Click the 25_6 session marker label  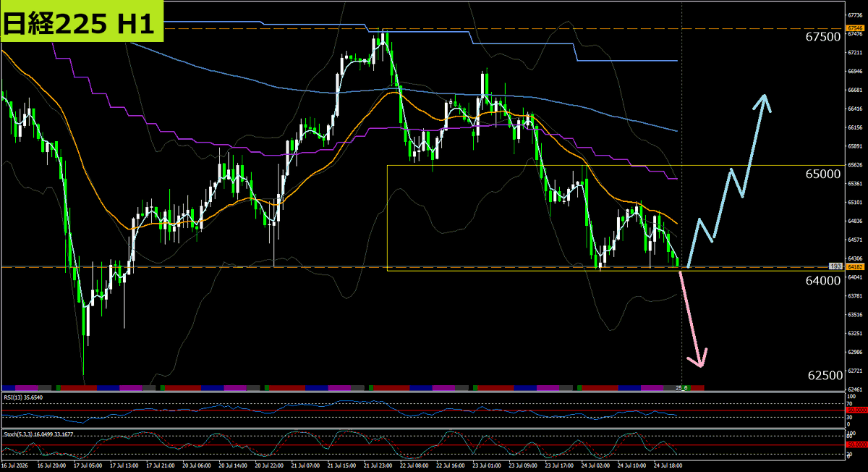pyautogui.click(x=681, y=389)
